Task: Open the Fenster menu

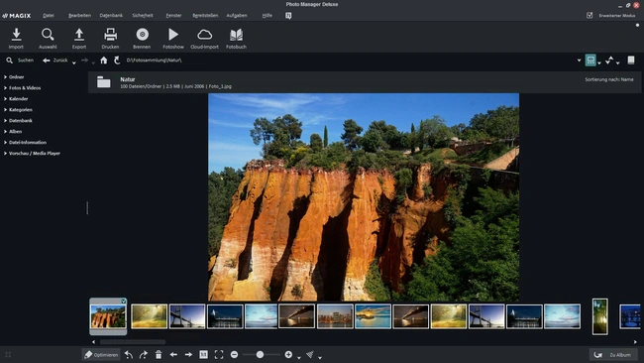Action: [173, 16]
